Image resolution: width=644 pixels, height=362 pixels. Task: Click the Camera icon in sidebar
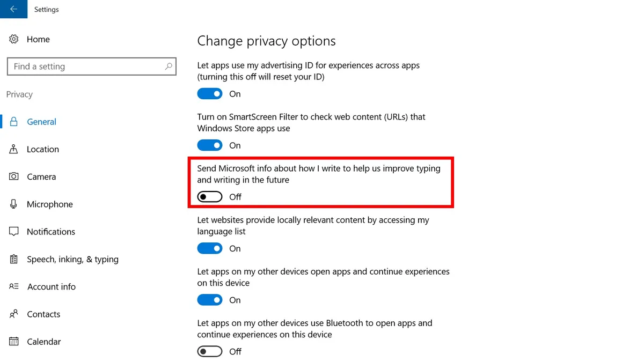tap(14, 176)
